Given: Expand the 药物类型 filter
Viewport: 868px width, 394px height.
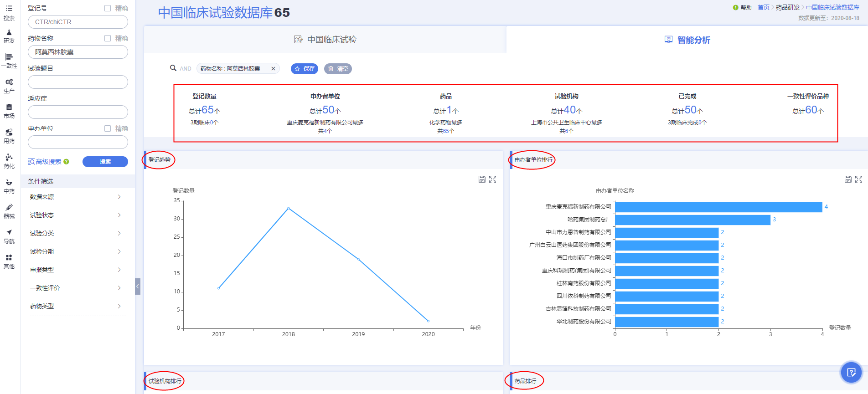Looking at the screenshot, I should 75,306.
